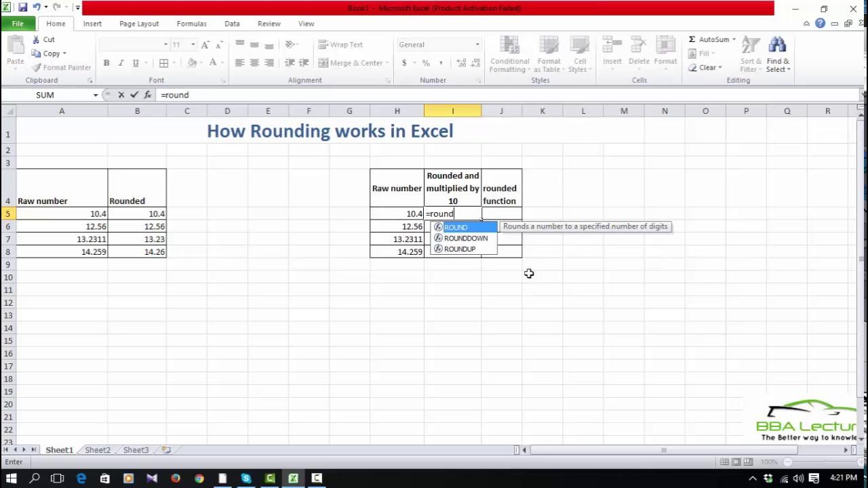Toggle Bold formatting
This screenshot has height=488, width=868.
(106, 63)
